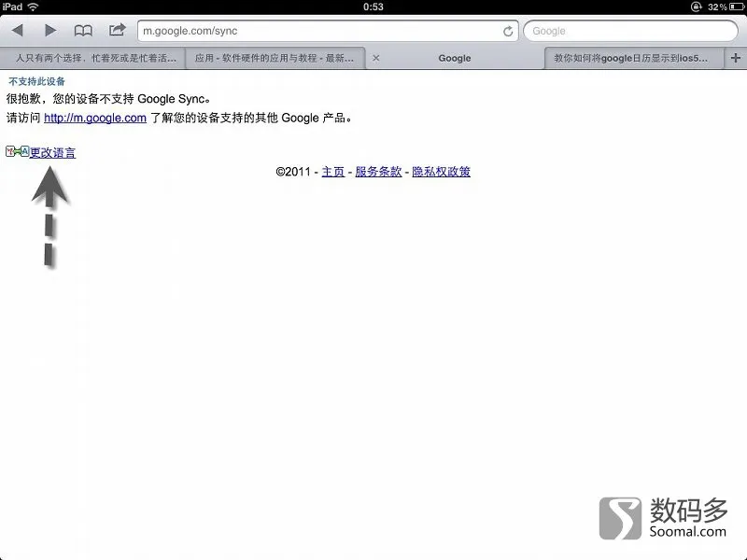Switch to the 应用 - 软件硬件的应用与教程 tab
This screenshot has height=560, width=747.
tap(275, 58)
